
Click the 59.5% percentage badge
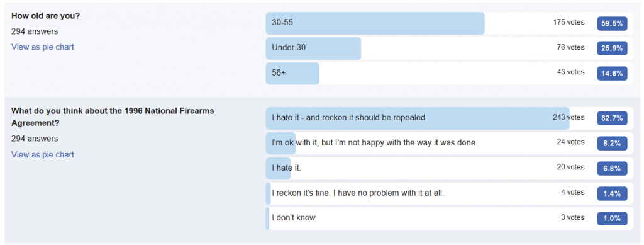pyautogui.click(x=612, y=24)
